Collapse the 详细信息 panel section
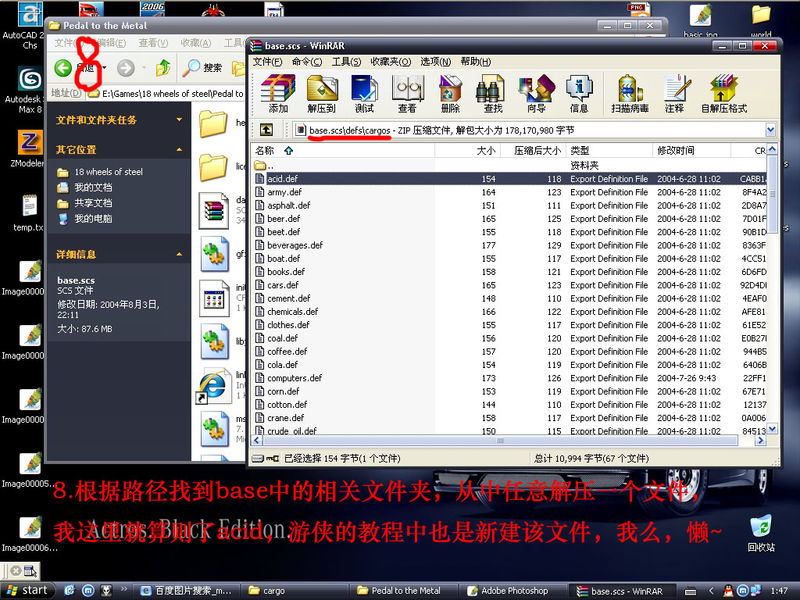The image size is (800, 600). tap(179, 254)
